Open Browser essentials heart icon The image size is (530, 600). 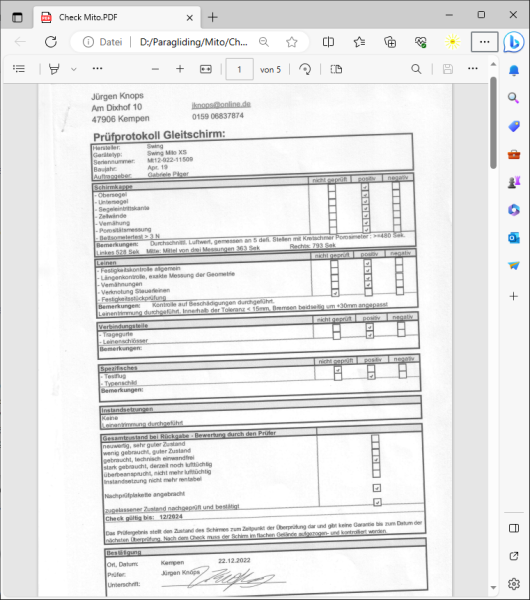pos(421,42)
